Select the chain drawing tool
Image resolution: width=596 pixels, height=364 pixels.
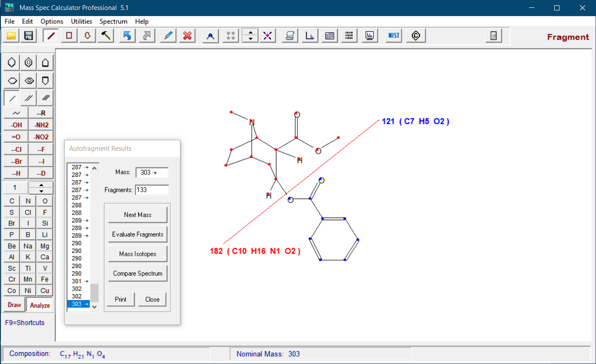[x=16, y=113]
